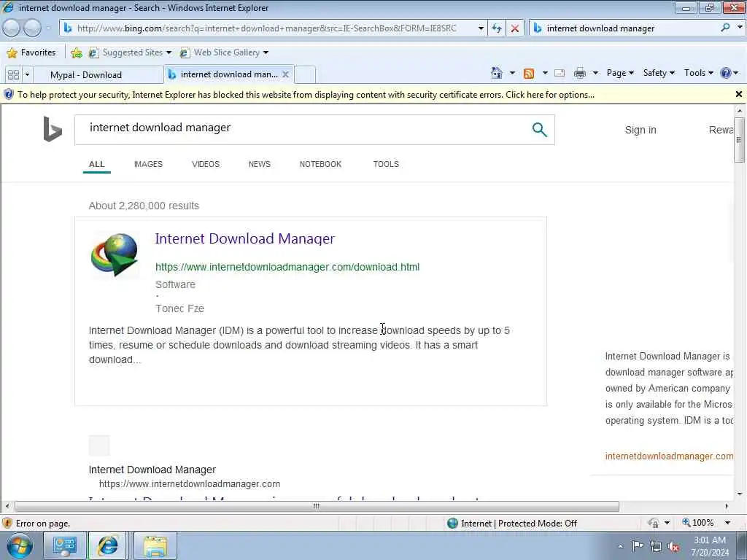This screenshot has height=560, width=747.
Task: Switch to Mypal - Download tab
Action: 99,75
